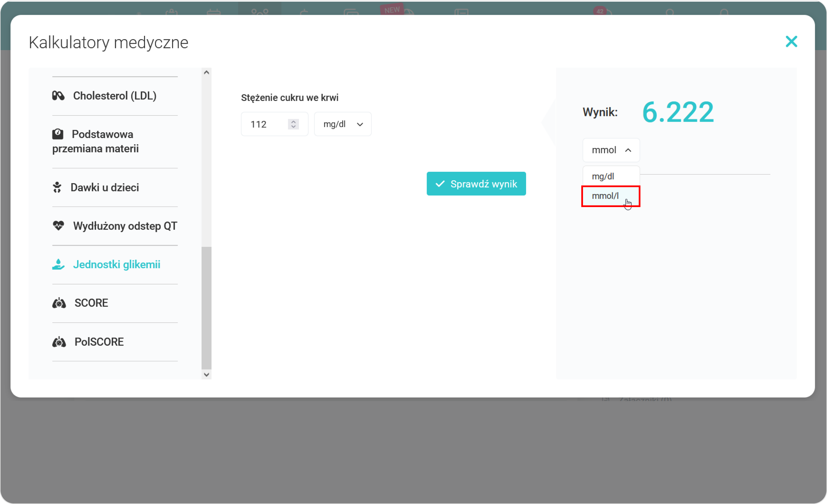Choose mmol/l in result unit list
Screen dimensions: 827x504
[611, 196]
